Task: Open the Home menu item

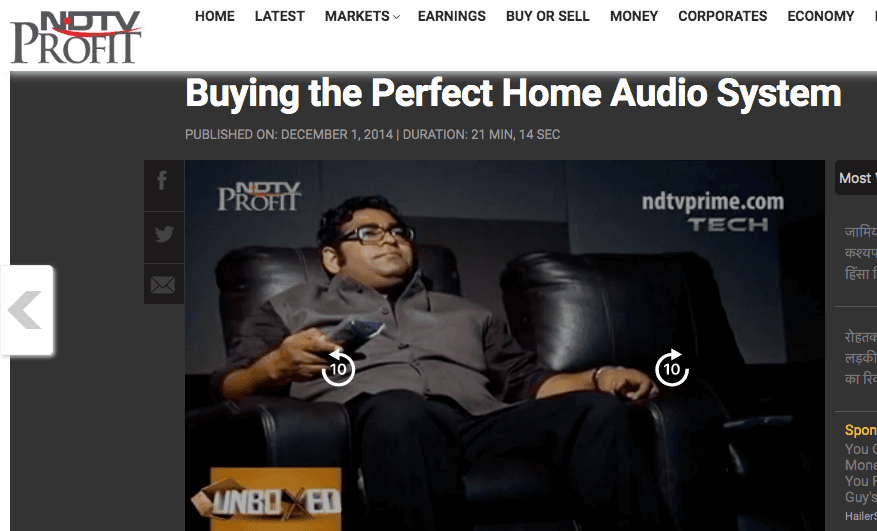Action: (215, 16)
